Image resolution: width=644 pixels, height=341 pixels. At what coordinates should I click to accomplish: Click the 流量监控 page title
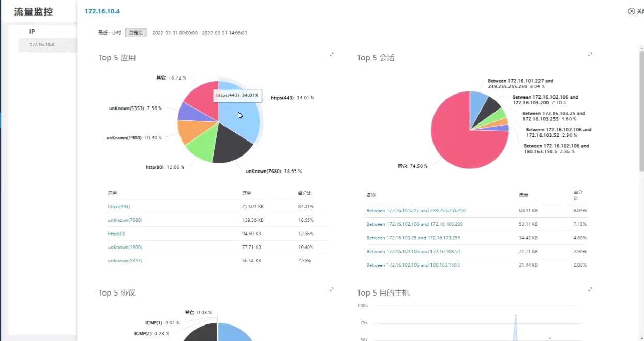pos(34,11)
